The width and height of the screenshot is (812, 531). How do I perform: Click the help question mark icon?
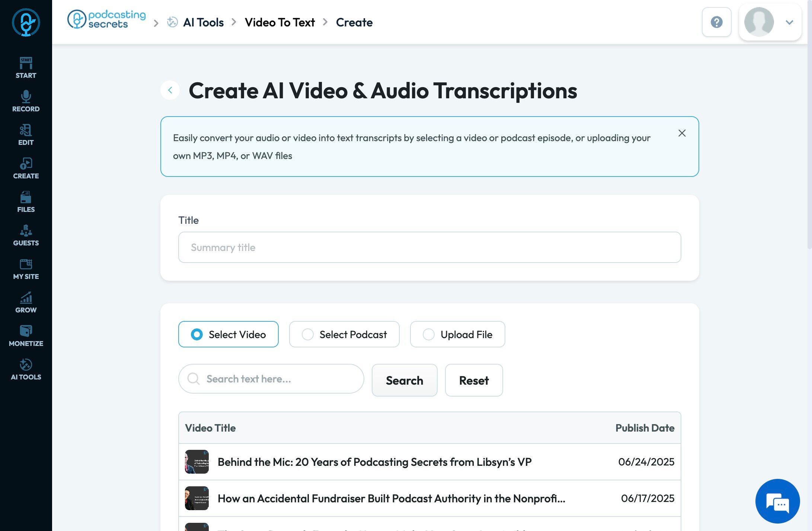[x=716, y=22]
